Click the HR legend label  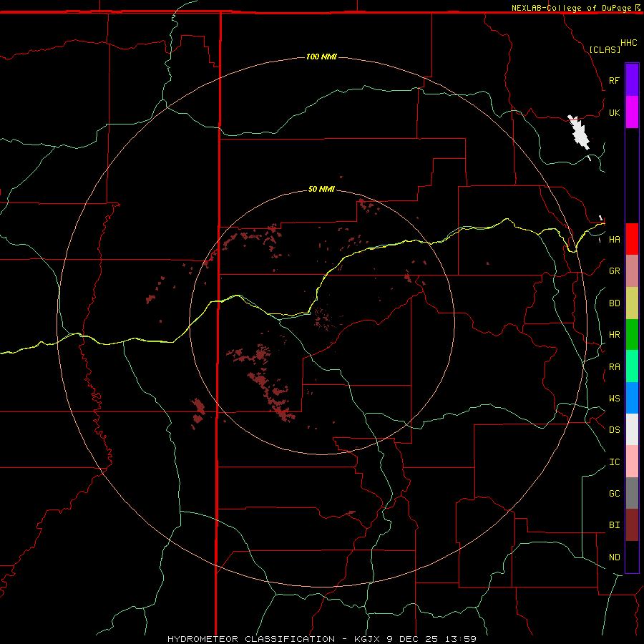[614, 335]
